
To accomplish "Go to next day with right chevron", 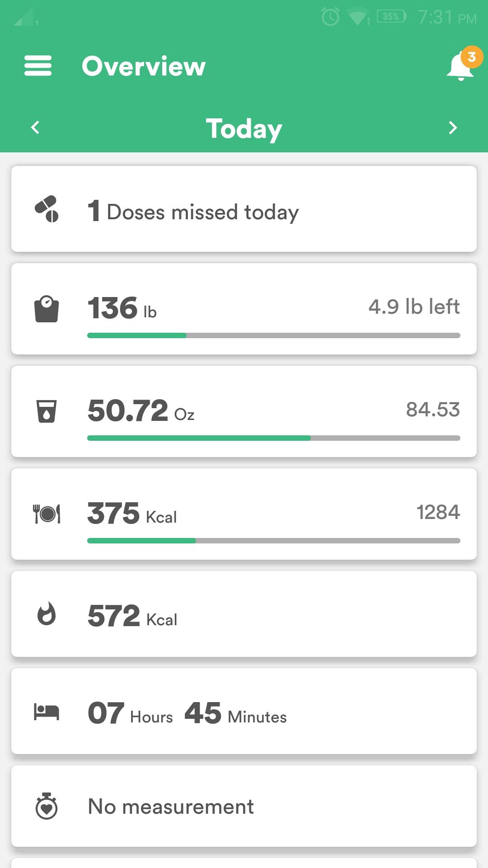I will [453, 127].
